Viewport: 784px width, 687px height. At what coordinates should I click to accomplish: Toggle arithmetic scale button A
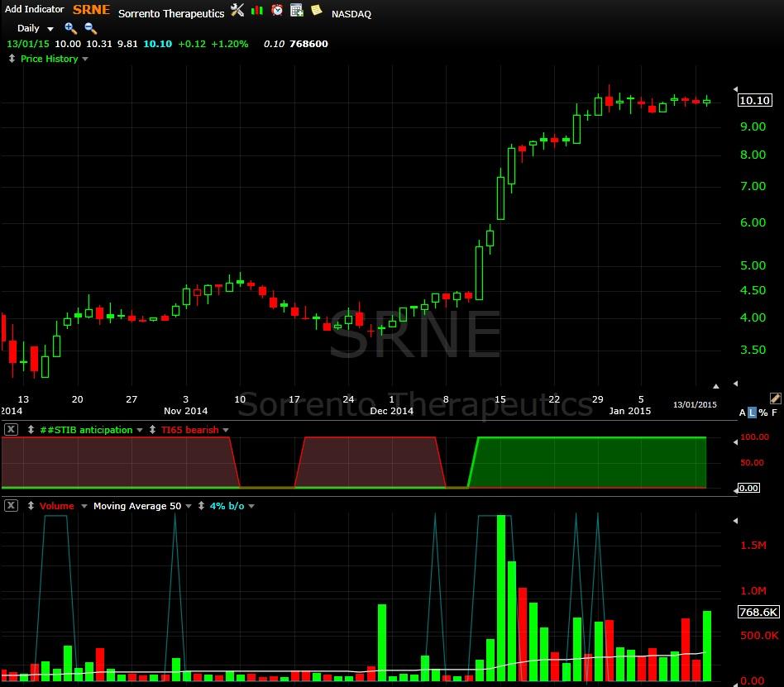pos(743,413)
